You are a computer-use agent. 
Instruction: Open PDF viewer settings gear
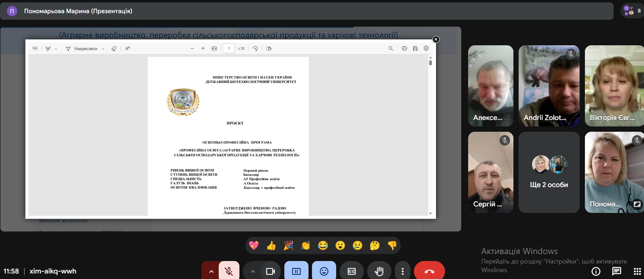point(426,49)
